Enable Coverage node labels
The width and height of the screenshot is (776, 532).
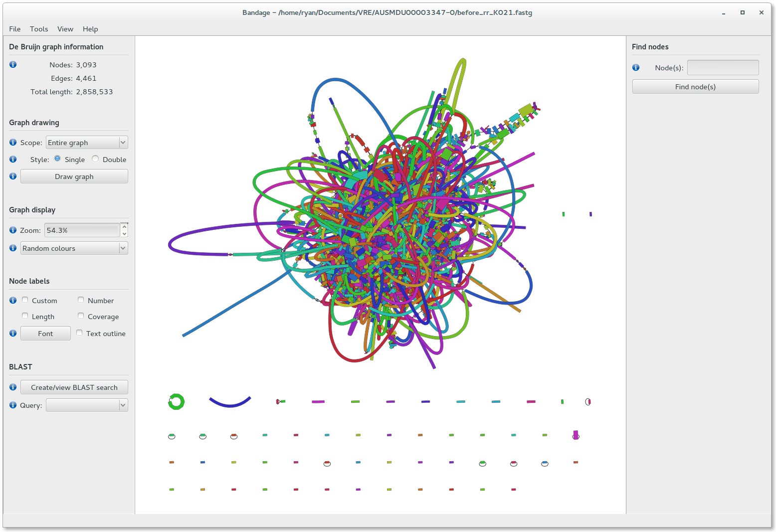pos(81,316)
